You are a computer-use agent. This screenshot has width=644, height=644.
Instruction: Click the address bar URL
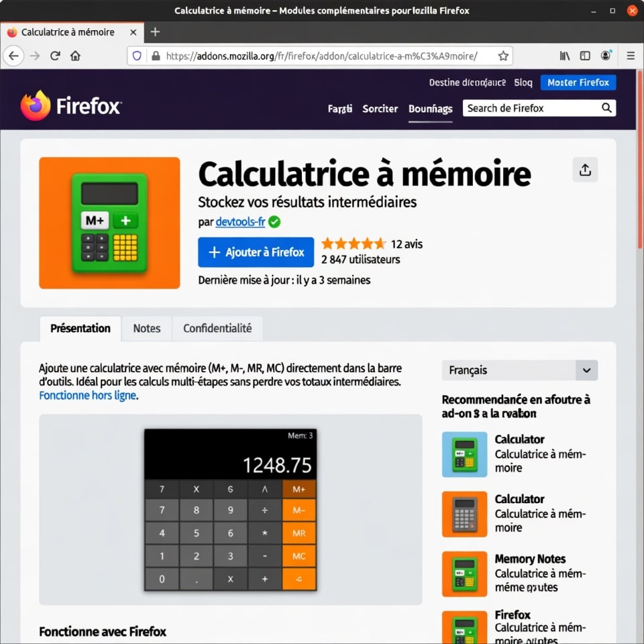(x=321, y=56)
